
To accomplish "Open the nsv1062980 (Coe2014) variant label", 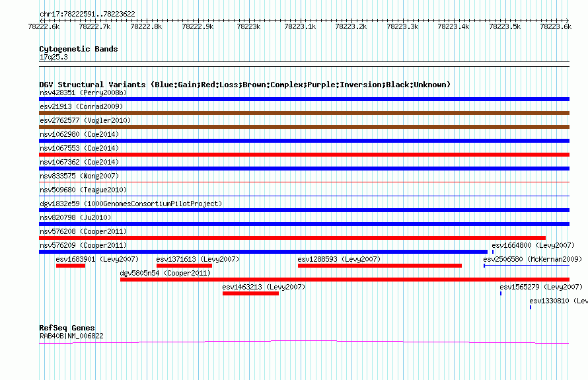I will (79, 134).
